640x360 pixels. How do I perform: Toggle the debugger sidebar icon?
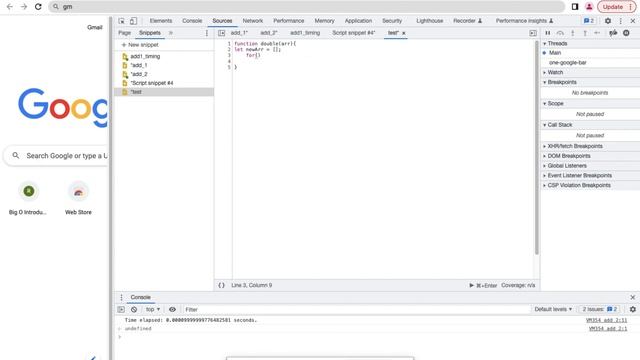coord(533,33)
